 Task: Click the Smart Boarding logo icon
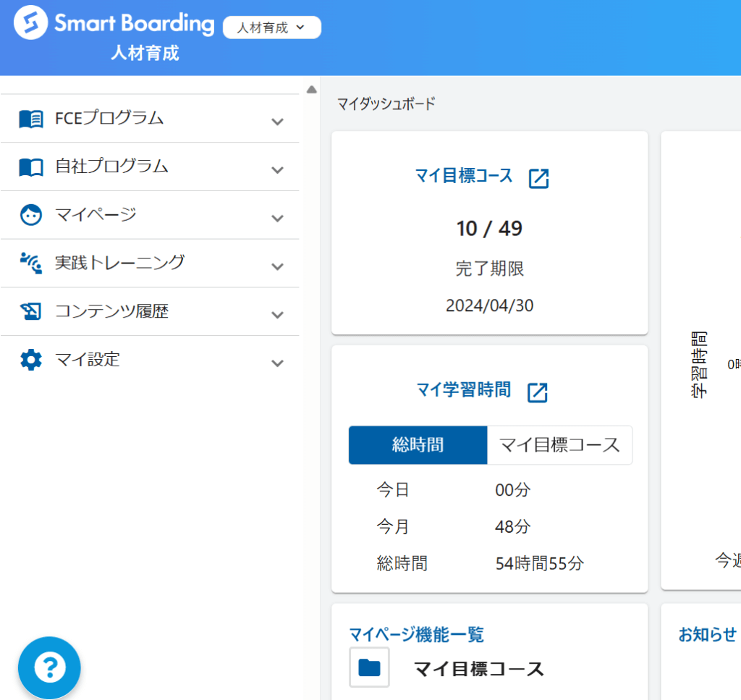tap(29, 22)
